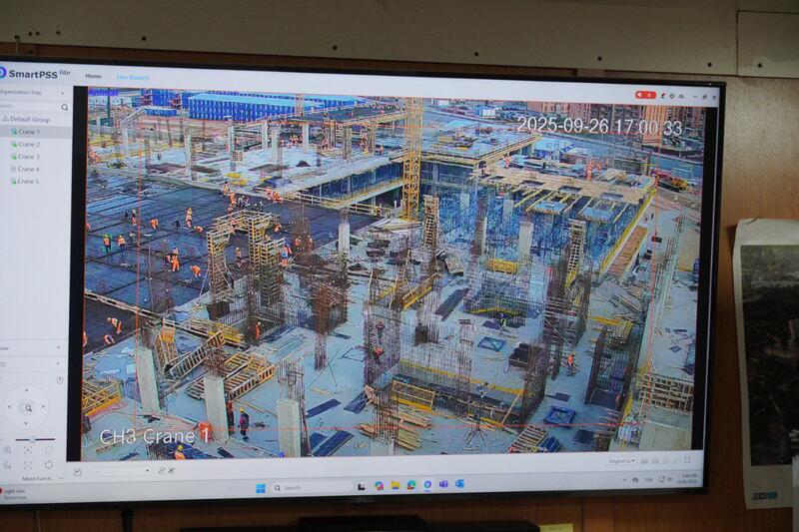Open Windows Start menu on taskbar
This screenshot has height=532, width=799.
[x=261, y=488]
